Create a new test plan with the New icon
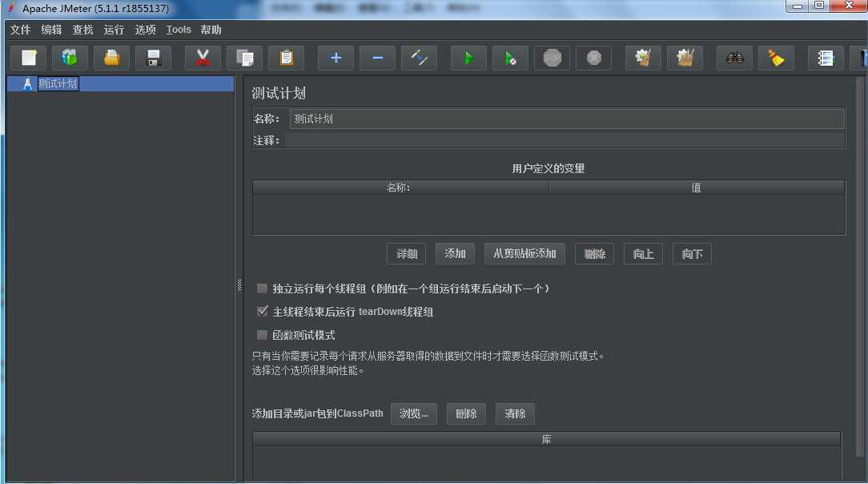The height and width of the screenshot is (484, 868). (29, 58)
